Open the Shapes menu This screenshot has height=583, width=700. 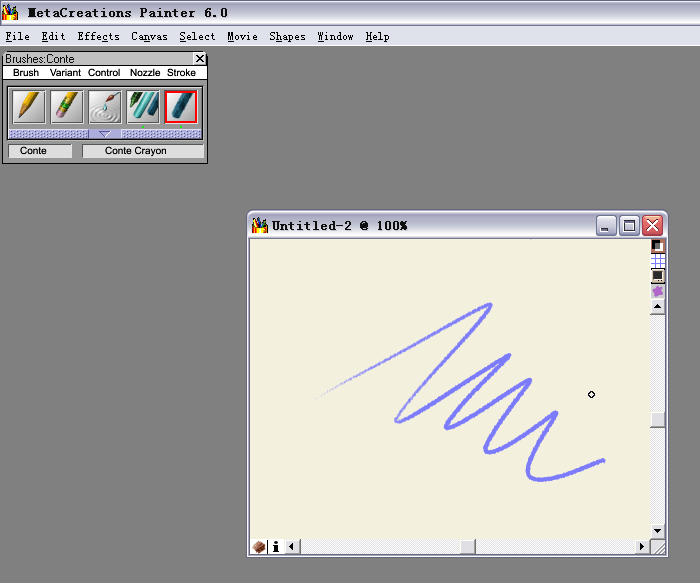tap(287, 37)
